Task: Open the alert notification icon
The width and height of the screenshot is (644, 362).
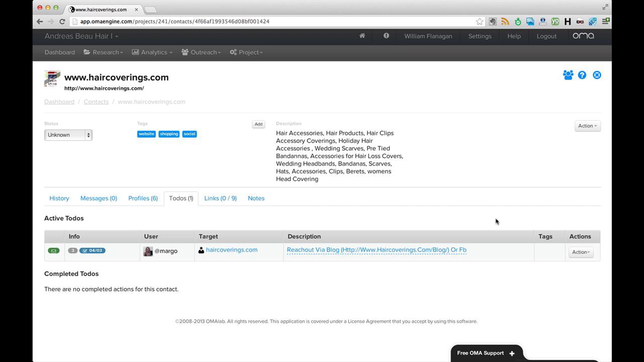Action: point(386,36)
